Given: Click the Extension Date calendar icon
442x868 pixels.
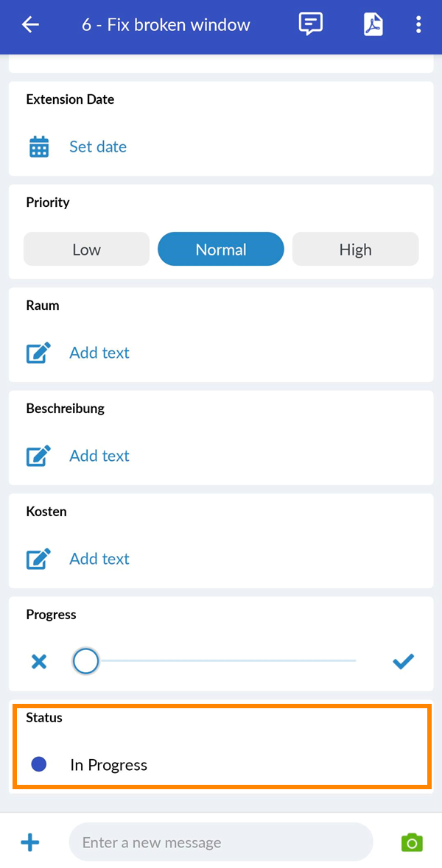Looking at the screenshot, I should click(39, 147).
